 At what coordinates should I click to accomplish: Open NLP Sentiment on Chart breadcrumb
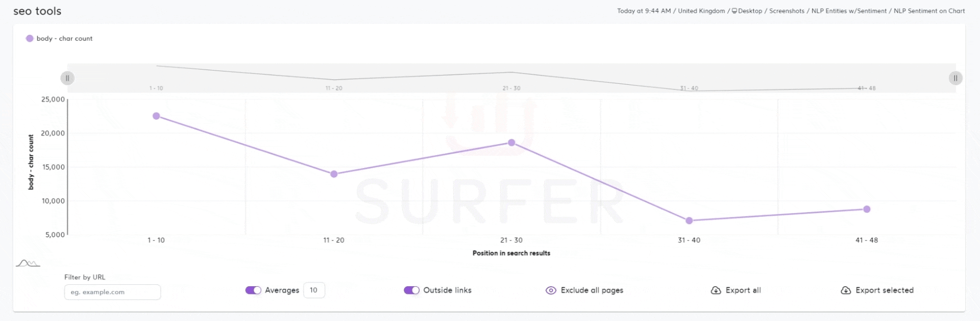[x=929, y=11]
